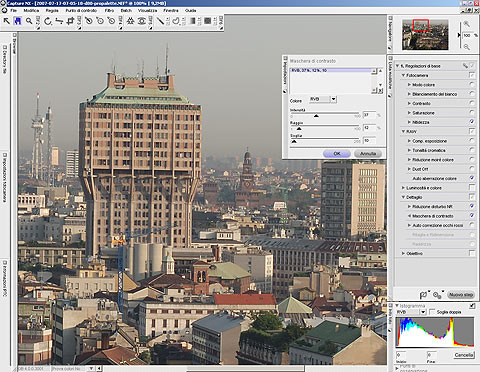Open the Filtro menu

click(x=109, y=11)
